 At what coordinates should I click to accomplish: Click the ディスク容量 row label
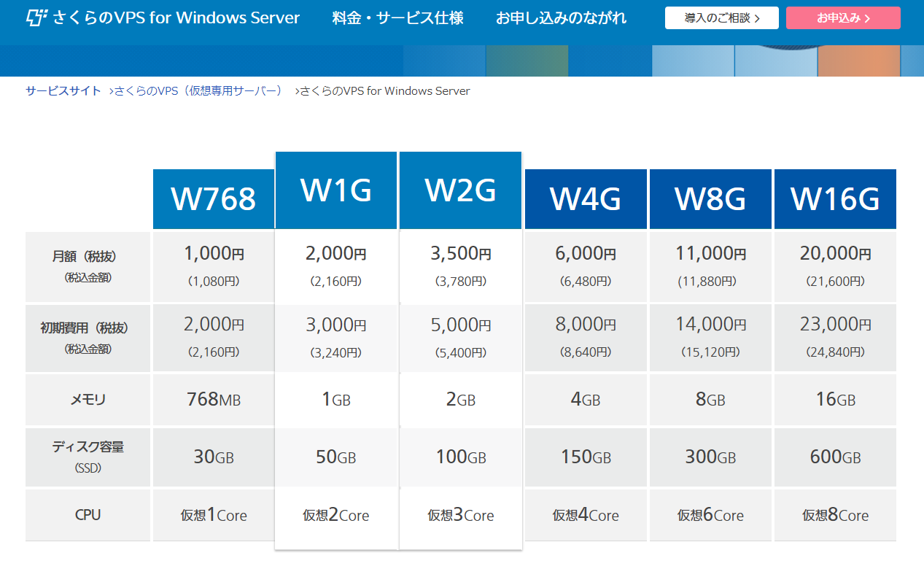tap(88, 447)
